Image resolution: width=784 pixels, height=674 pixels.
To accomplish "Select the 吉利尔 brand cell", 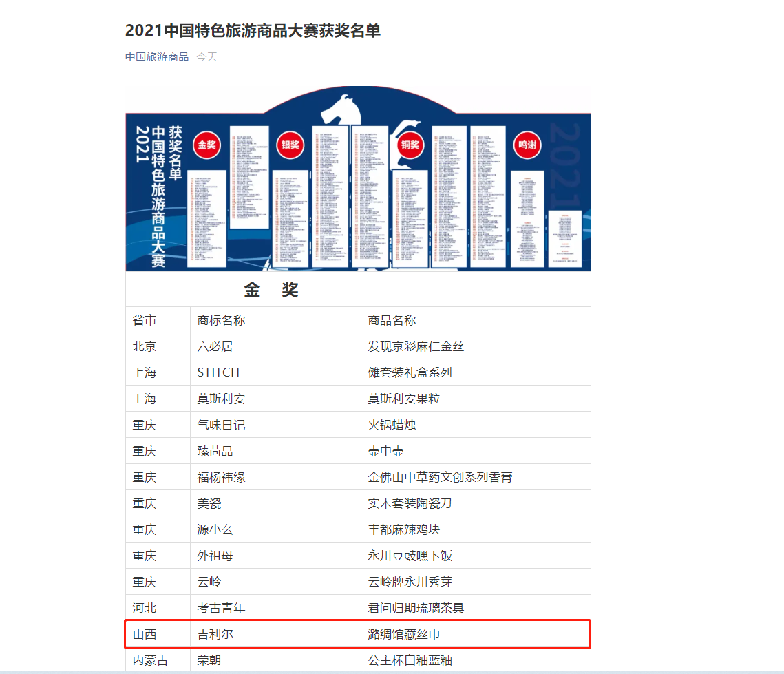I will (275, 634).
